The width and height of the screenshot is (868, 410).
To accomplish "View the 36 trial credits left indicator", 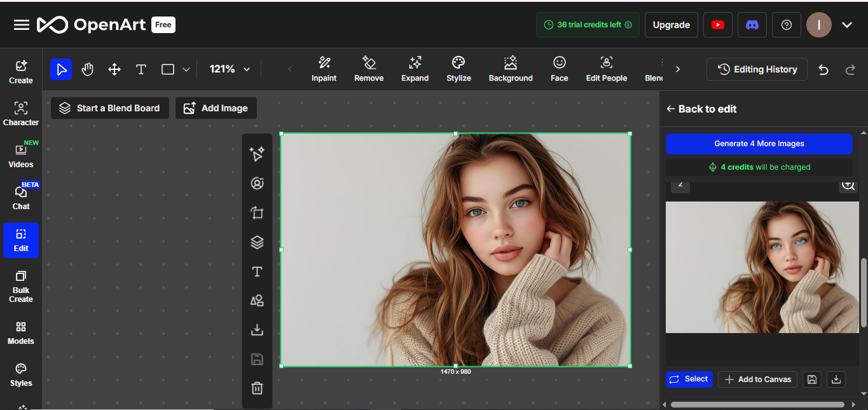I will (x=588, y=25).
